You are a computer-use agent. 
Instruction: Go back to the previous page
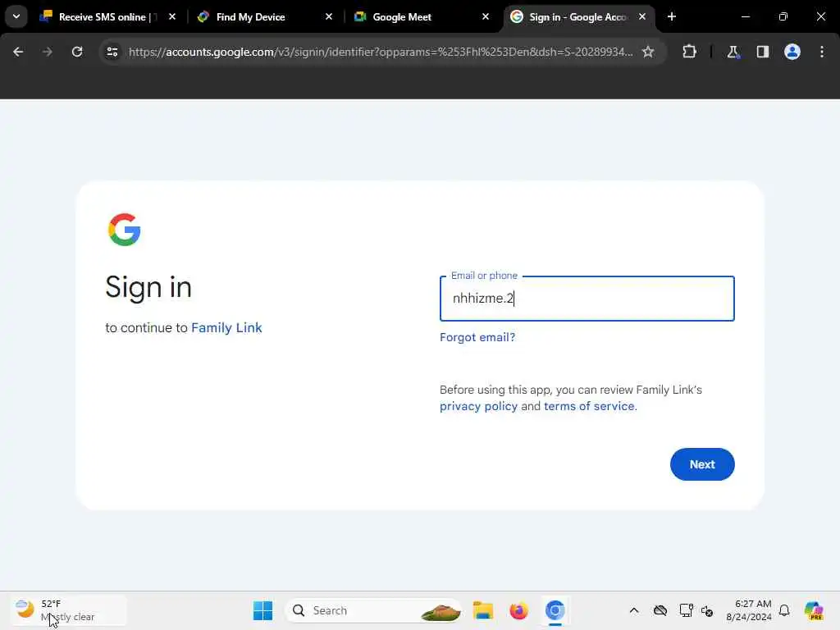tap(18, 52)
